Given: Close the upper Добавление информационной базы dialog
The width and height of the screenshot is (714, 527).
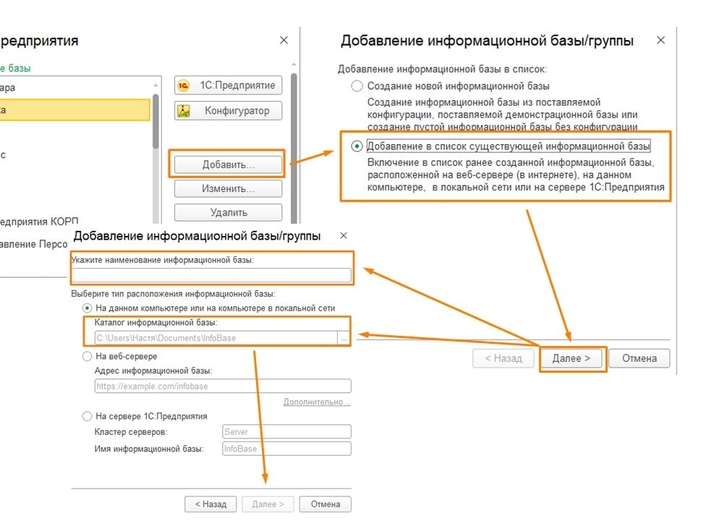Looking at the screenshot, I should click(x=660, y=41).
